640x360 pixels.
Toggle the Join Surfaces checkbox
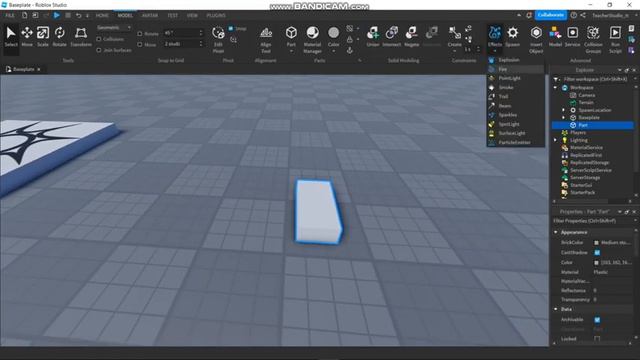coord(99,50)
